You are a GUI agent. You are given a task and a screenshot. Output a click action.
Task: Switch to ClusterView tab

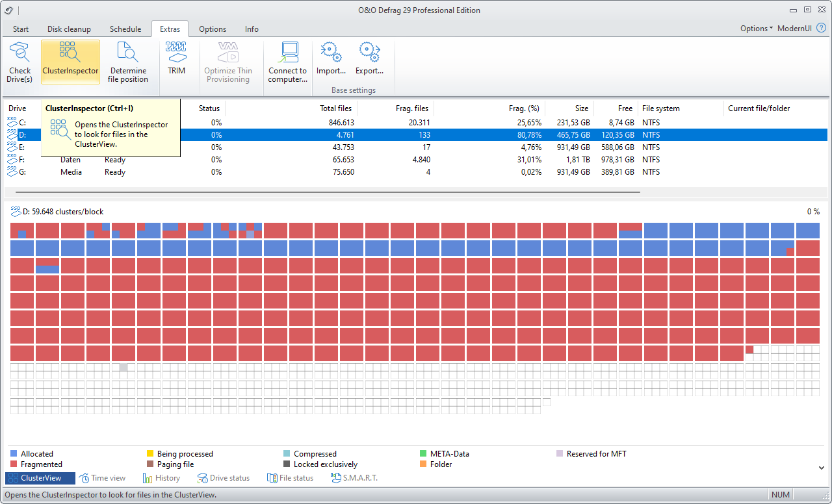point(40,478)
